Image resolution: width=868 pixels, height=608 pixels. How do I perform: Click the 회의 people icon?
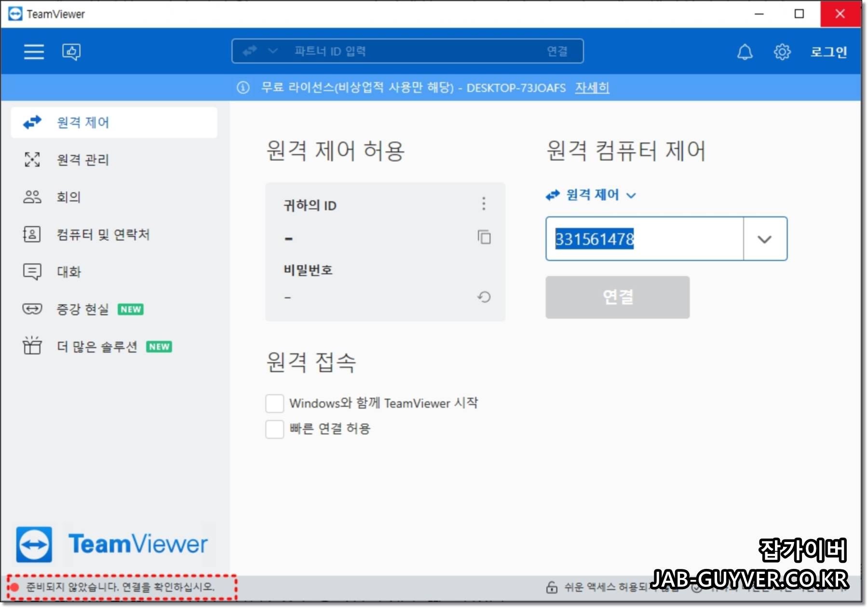coord(32,197)
